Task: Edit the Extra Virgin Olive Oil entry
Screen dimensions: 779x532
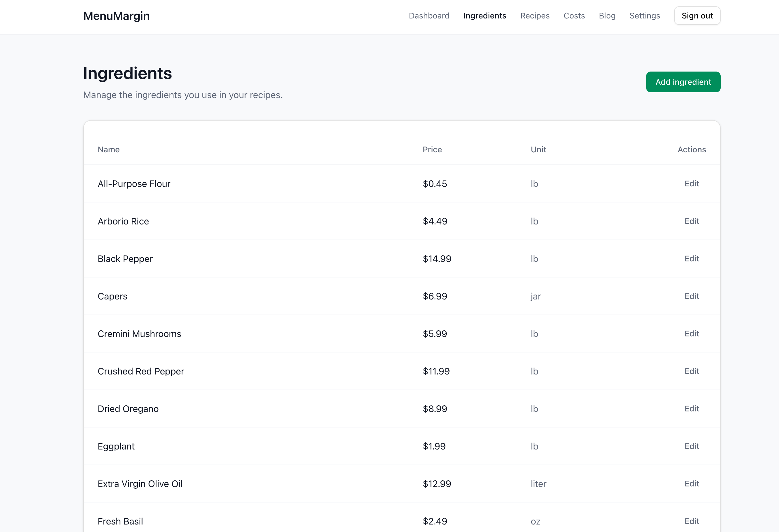Action: 692,484
